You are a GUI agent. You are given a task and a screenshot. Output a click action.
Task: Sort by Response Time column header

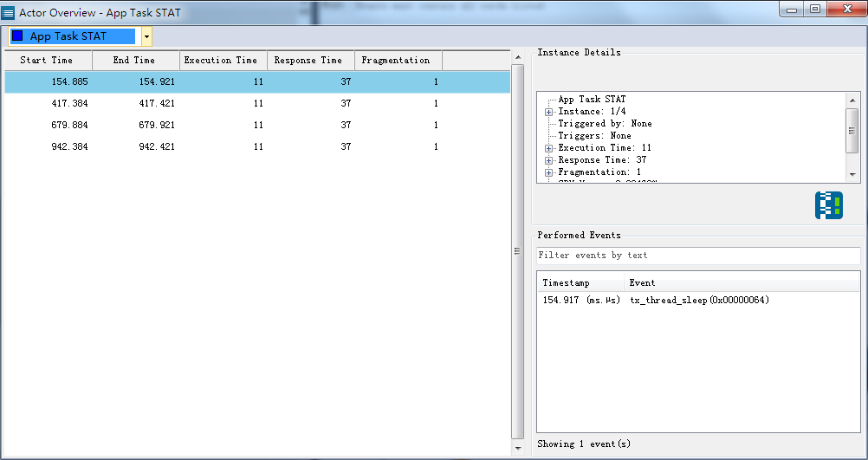click(310, 61)
